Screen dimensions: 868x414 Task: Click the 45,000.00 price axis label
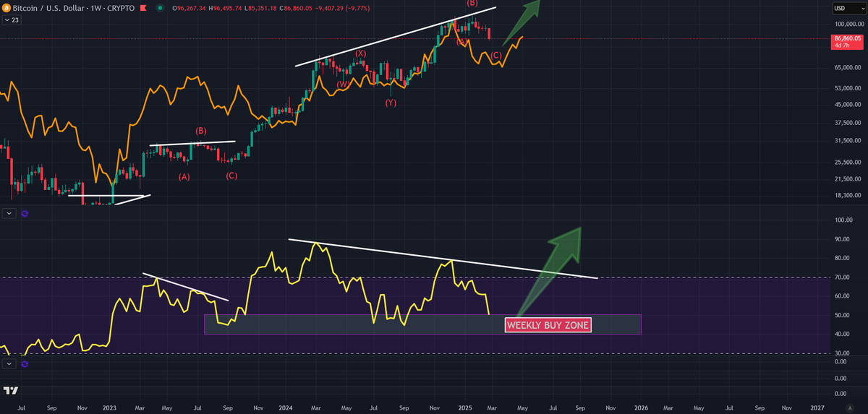pos(849,104)
